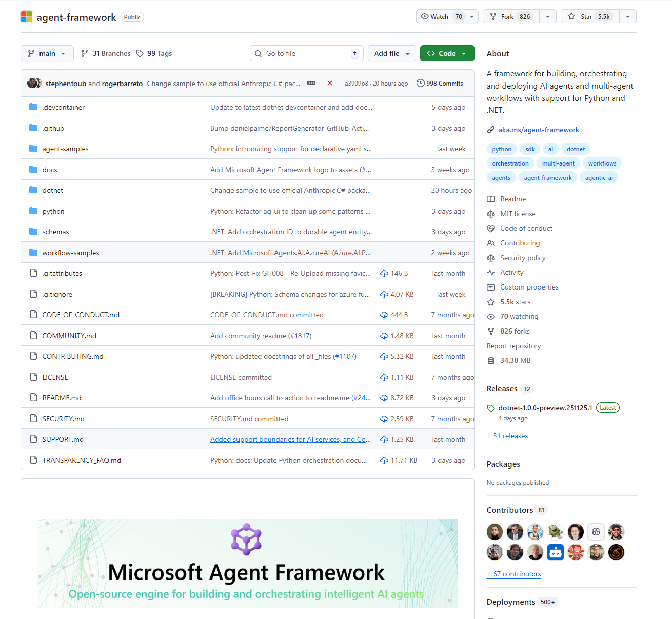
Task: Open rogerbarreto's profile link
Action: [x=123, y=84]
